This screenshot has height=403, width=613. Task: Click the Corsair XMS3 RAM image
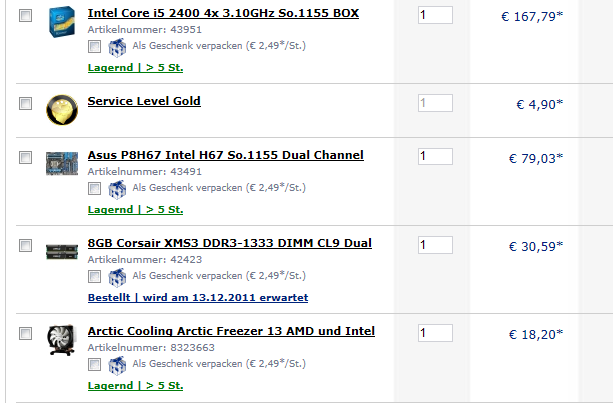pos(62,252)
